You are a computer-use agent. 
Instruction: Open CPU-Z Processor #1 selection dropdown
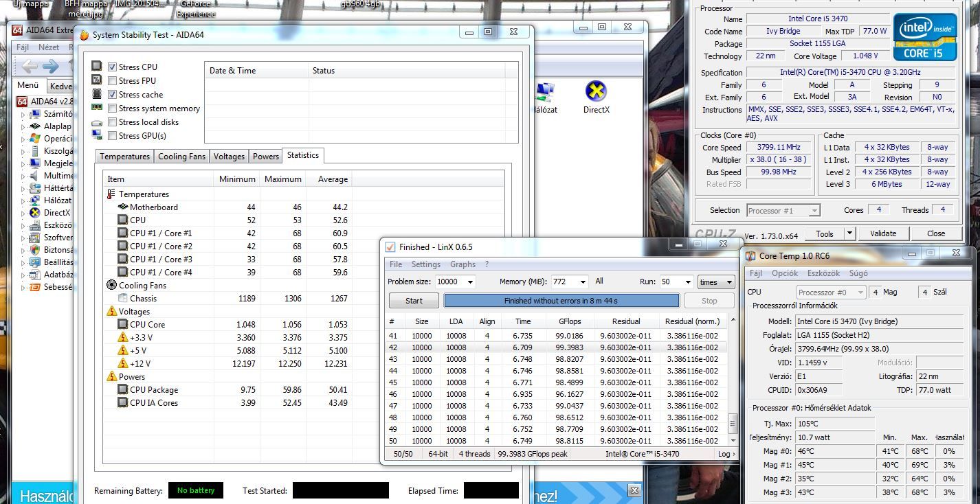click(x=783, y=211)
